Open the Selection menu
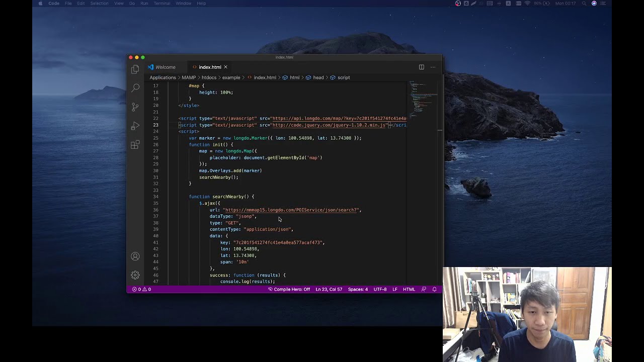 (x=99, y=4)
